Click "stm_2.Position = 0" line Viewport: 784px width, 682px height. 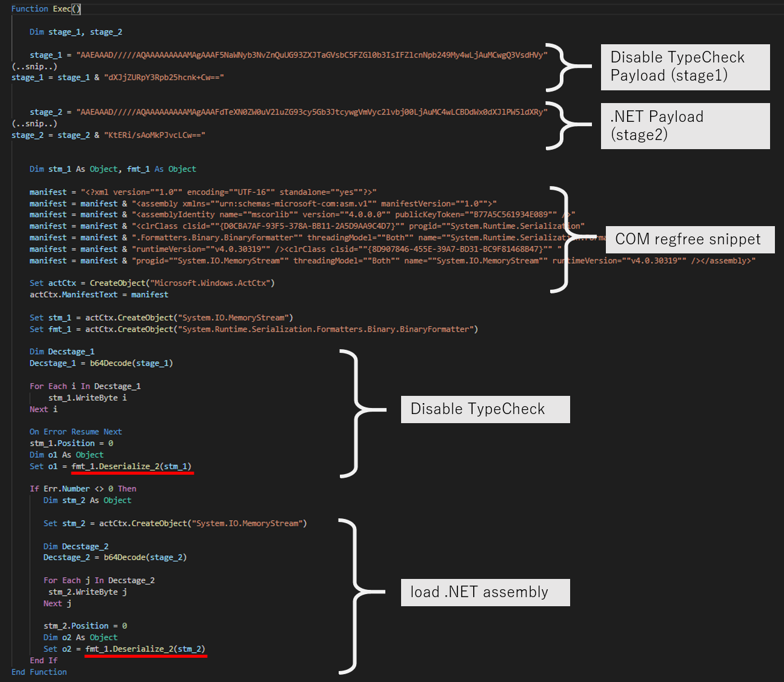[x=85, y=626]
